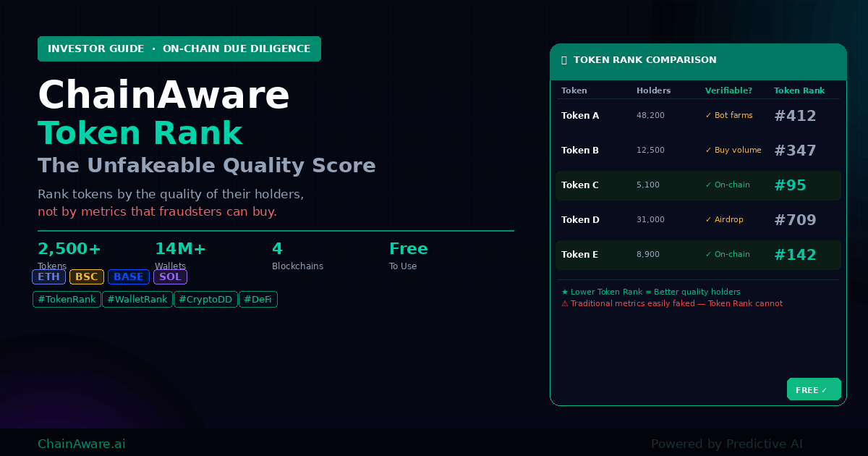Screen dimensions: 868x456
Task: Open the #TokenRank hashtag
Action: point(67,299)
